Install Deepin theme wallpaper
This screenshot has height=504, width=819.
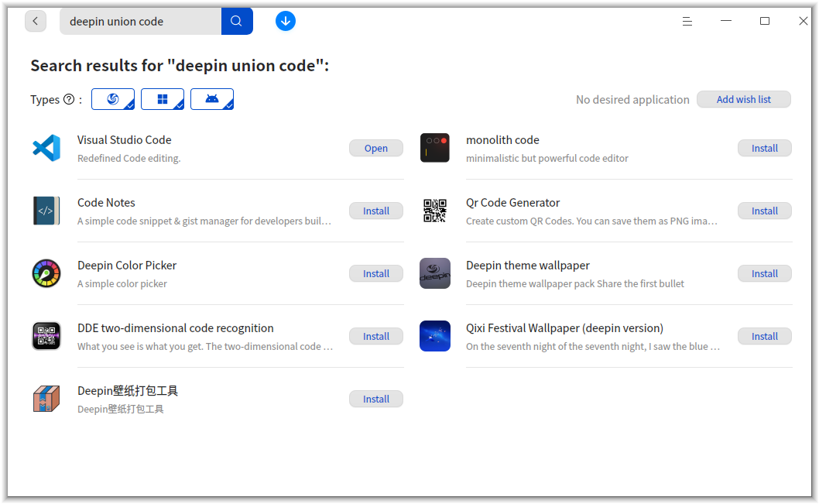[765, 273]
